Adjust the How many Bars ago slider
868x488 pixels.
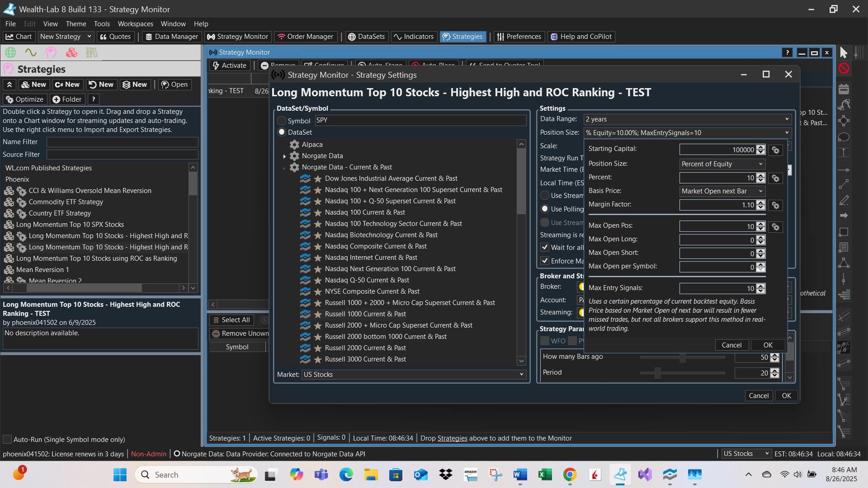[x=683, y=358]
